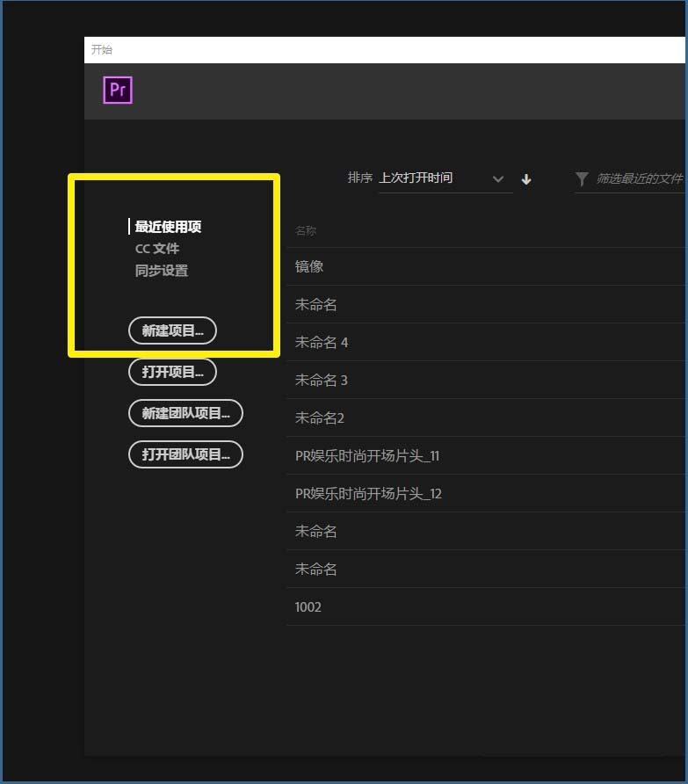Click the 开始 window title bar
Viewport: 688px width, 784px height.
pos(385,50)
